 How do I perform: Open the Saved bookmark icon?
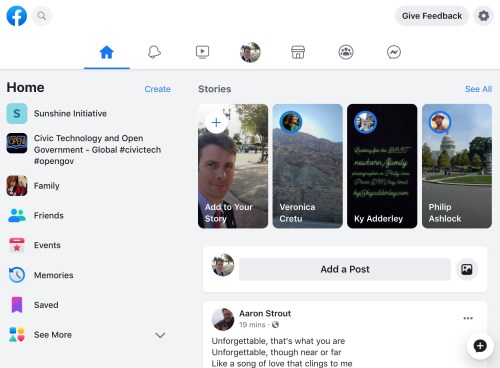(x=17, y=305)
